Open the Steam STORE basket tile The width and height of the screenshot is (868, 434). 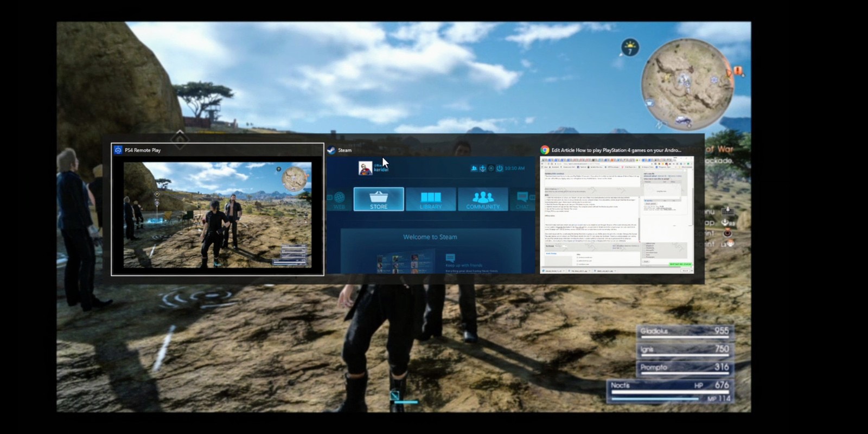pos(379,199)
